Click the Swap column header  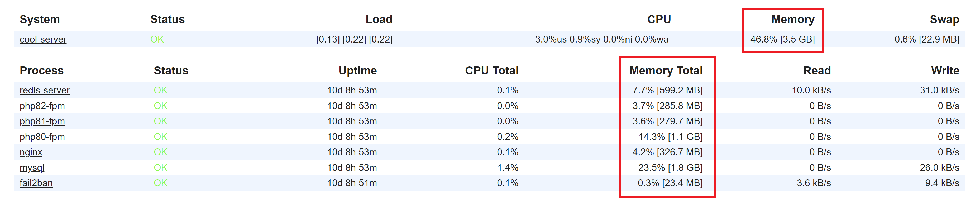point(944,20)
